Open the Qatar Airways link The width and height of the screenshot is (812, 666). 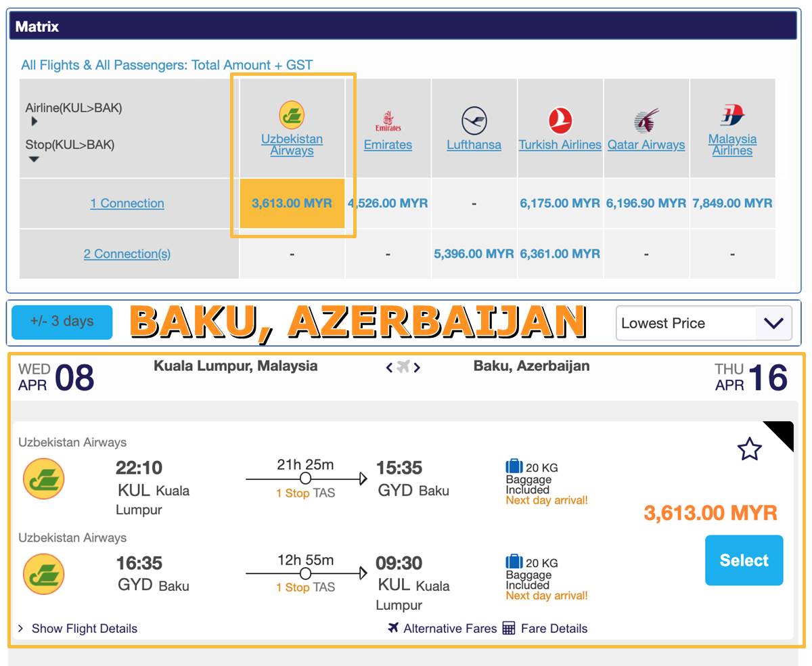646,145
